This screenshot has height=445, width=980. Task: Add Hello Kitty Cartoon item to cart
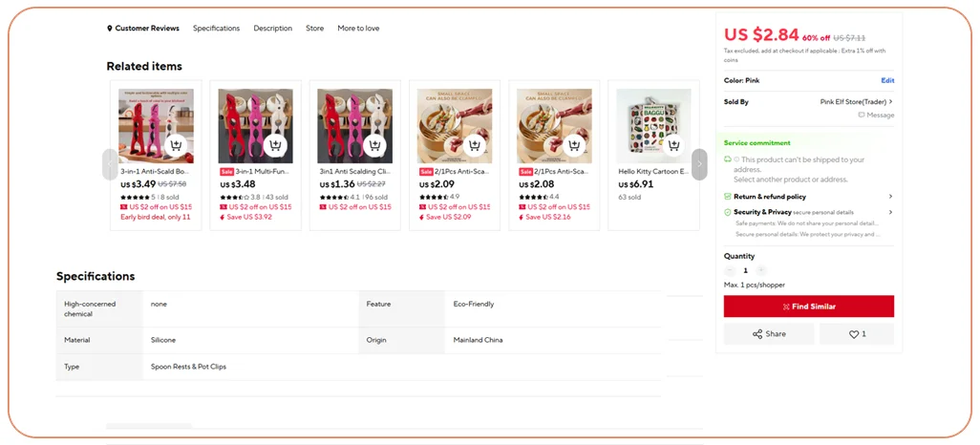coord(673,145)
